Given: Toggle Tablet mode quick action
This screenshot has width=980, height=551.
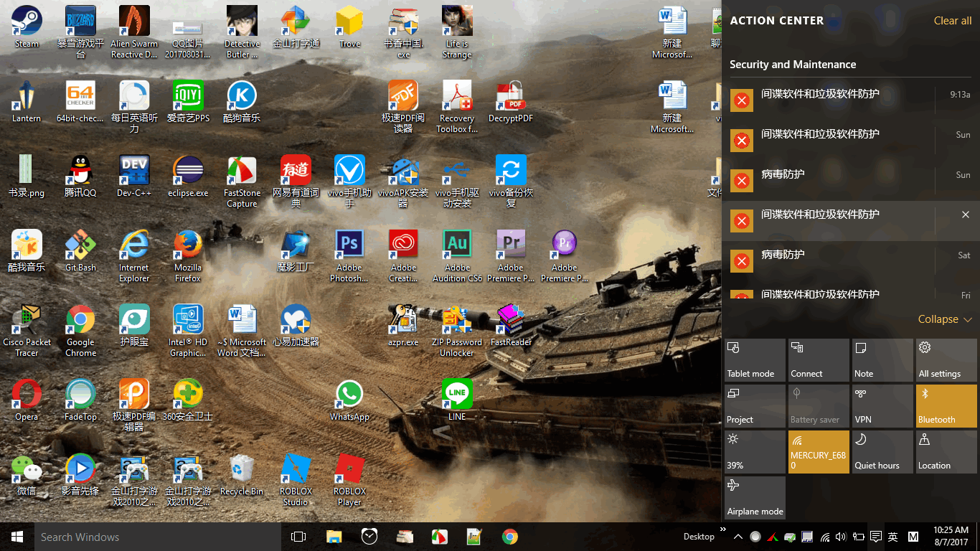Looking at the screenshot, I should tap(755, 360).
